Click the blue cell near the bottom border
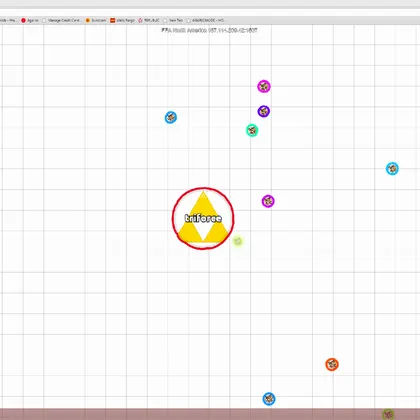This screenshot has height=420, width=420. (269, 399)
